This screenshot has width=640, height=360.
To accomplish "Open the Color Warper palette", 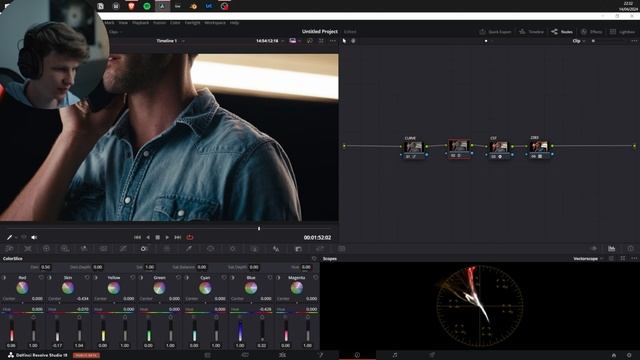I will pyautogui.click(x=167, y=249).
